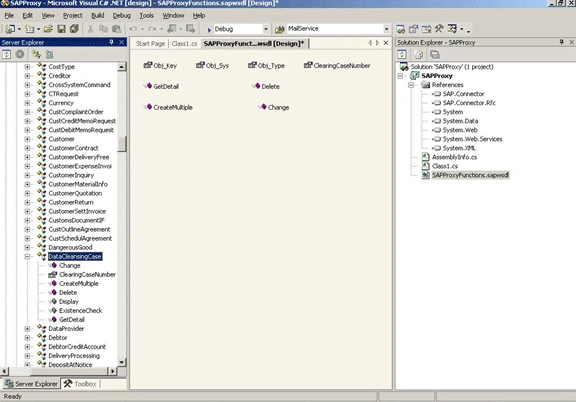
Task: Open the Properties Window toolbar icon
Action: [413, 29]
